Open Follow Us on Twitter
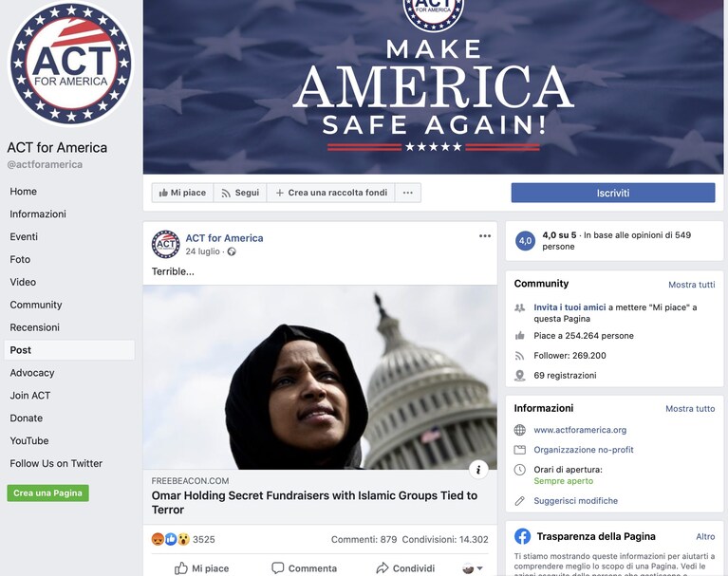This screenshot has height=576, width=728. click(56, 464)
